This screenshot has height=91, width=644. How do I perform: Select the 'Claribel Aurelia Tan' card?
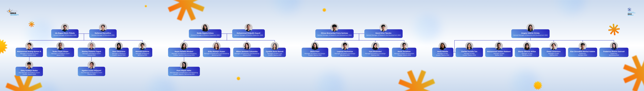click(469, 52)
